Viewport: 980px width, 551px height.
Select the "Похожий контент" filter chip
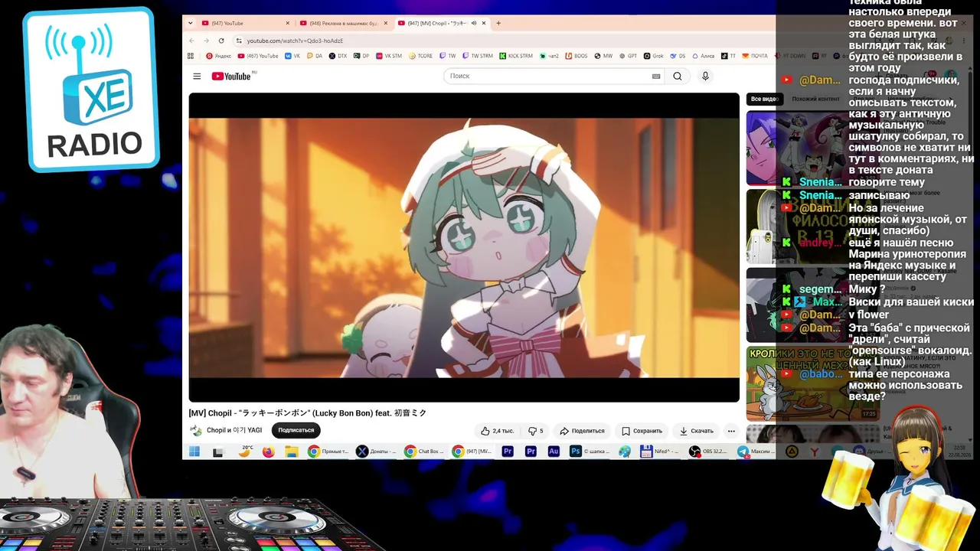pos(815,99)
